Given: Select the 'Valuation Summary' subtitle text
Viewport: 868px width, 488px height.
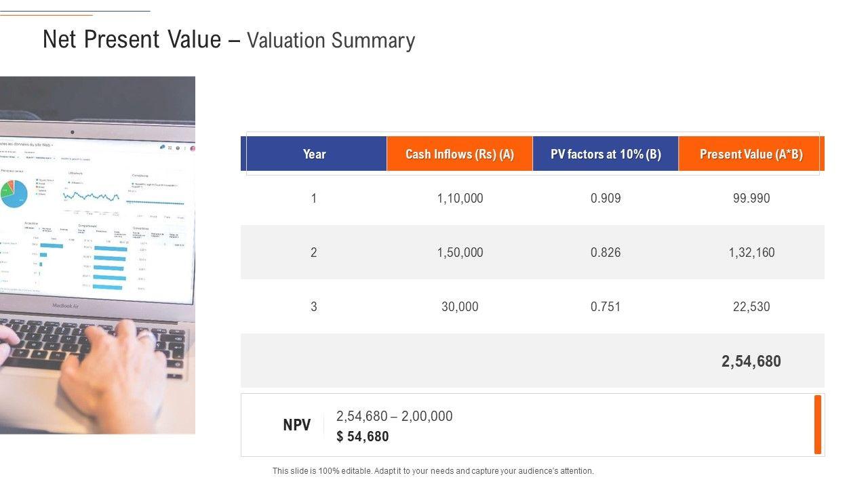Looking at the screenshot, I should (331, 41).
